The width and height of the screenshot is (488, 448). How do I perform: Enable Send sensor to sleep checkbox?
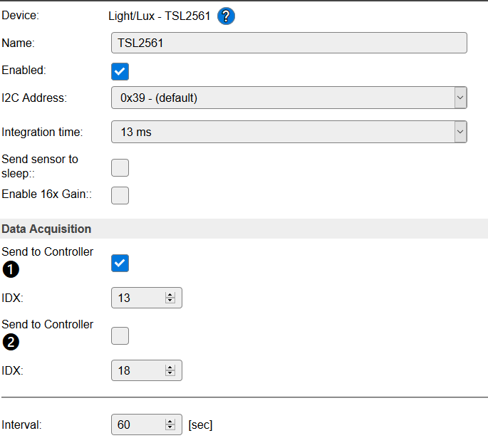[x=120, y=167]
